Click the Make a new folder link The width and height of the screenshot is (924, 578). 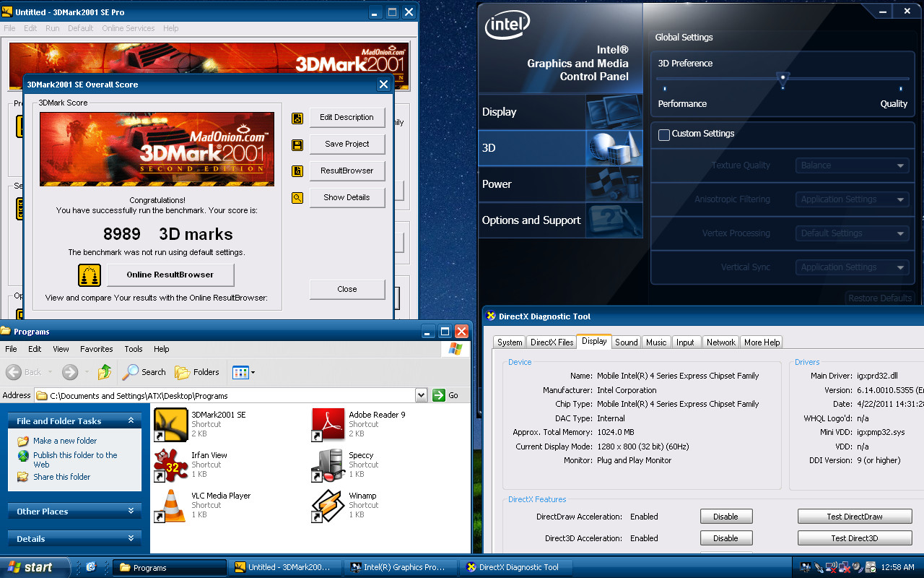coord(65,441)
